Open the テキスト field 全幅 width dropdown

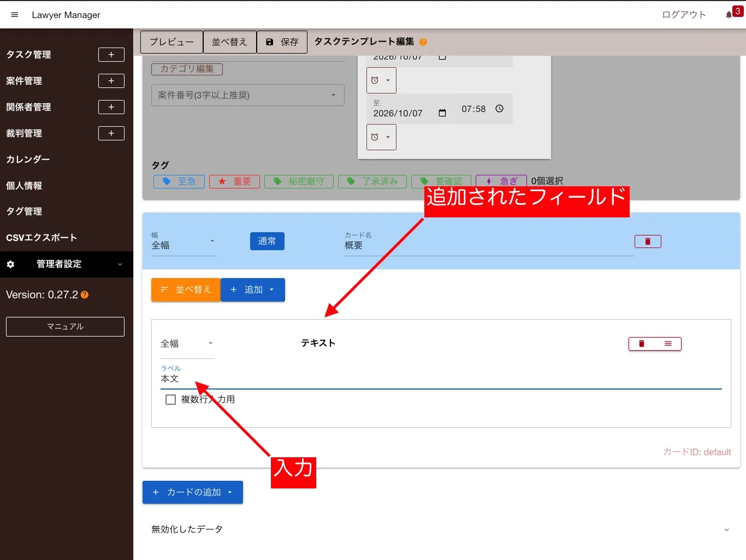(188, 344)
